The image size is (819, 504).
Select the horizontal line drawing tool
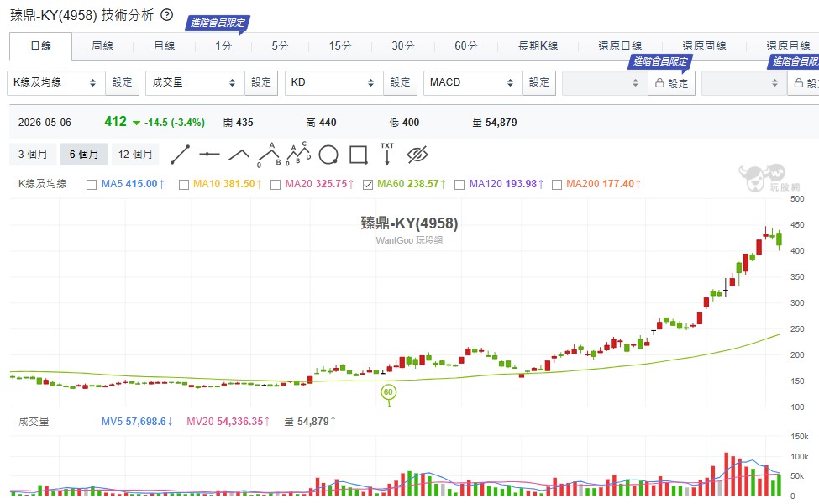coord(209,154)
